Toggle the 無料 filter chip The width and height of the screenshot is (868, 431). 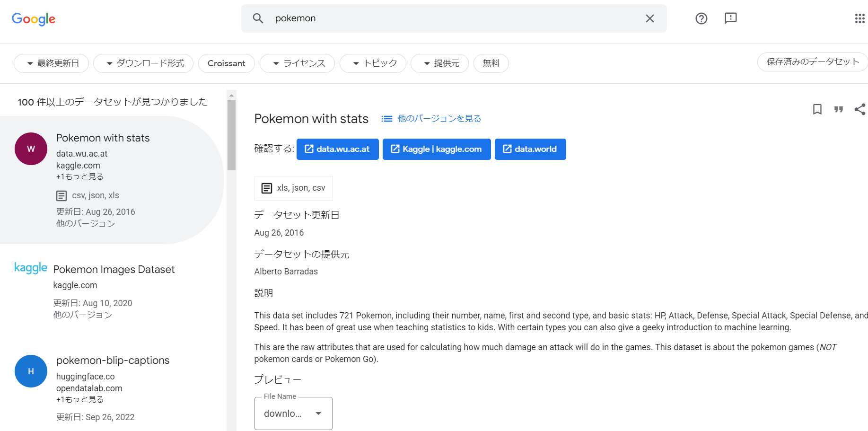click(x=491, y=63)
